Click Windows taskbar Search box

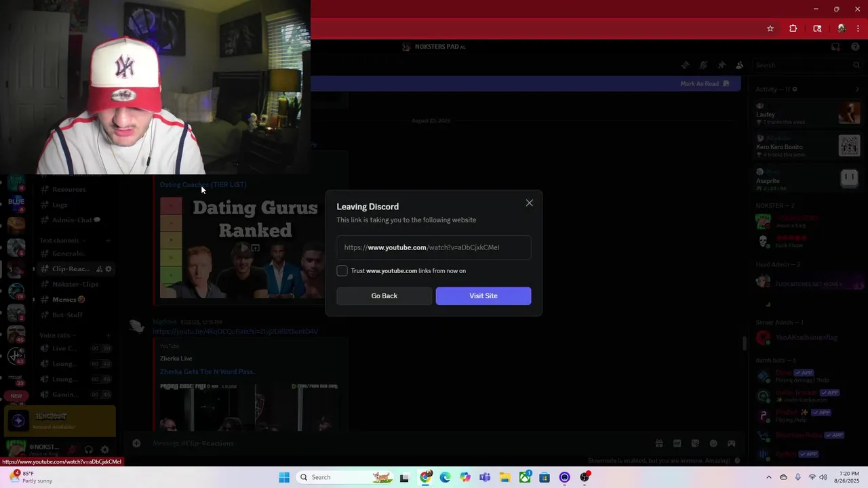click(344, 477)
